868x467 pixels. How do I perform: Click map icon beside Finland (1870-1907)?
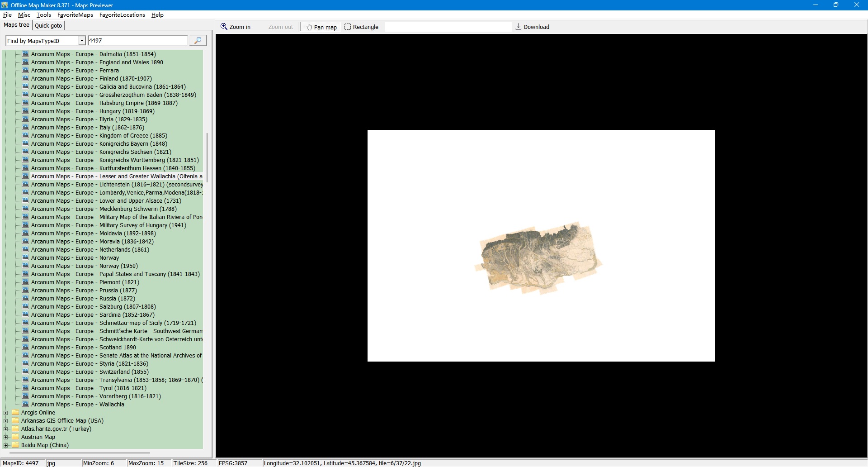pyautogui.click(x=25, y=79)
